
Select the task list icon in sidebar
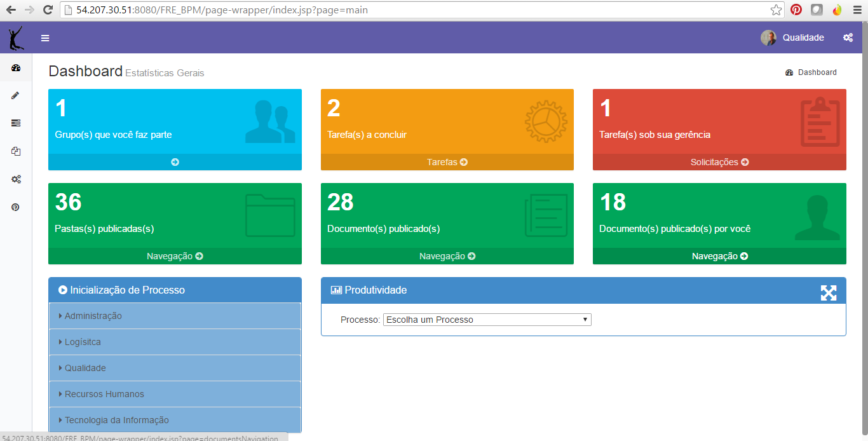click(16, 123)
